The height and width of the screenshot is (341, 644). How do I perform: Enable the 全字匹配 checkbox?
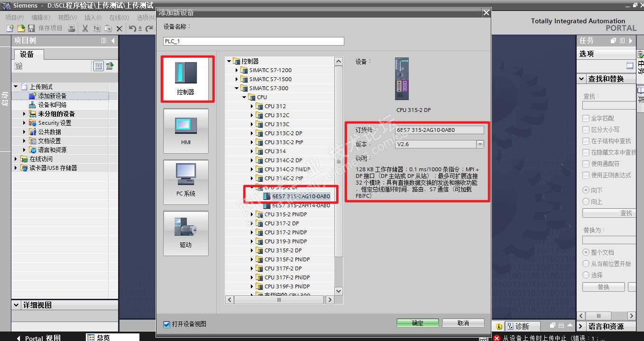(586, 118)
